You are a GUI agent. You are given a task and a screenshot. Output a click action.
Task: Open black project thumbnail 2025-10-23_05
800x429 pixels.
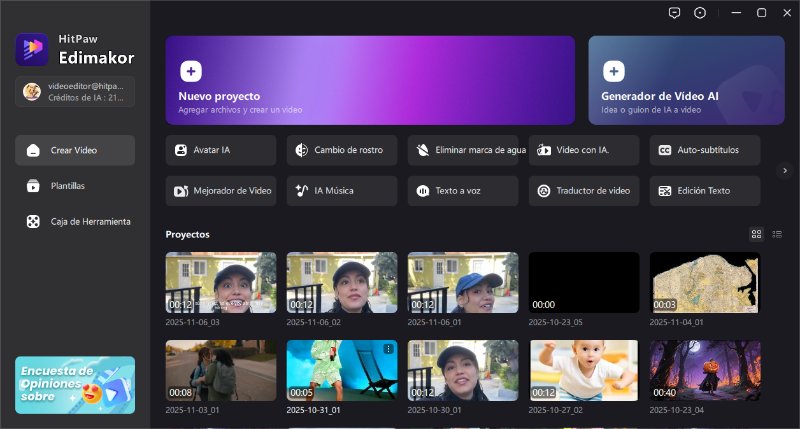point(584,282)
